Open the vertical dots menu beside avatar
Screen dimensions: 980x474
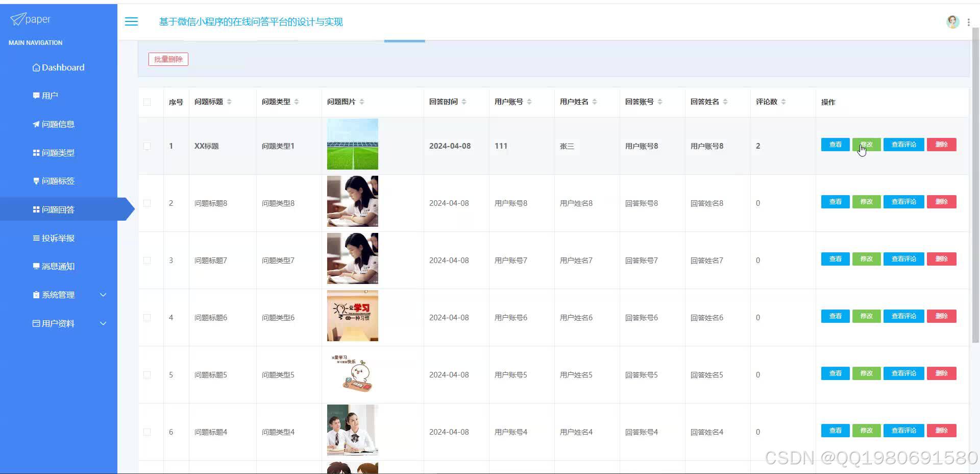click(968, 22)
